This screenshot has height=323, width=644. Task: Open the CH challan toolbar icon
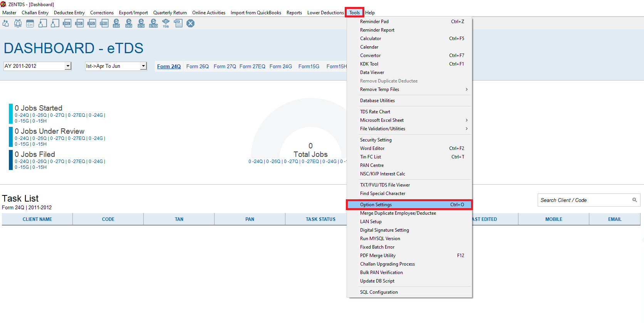pyautogui.click(x=30, y=24)
